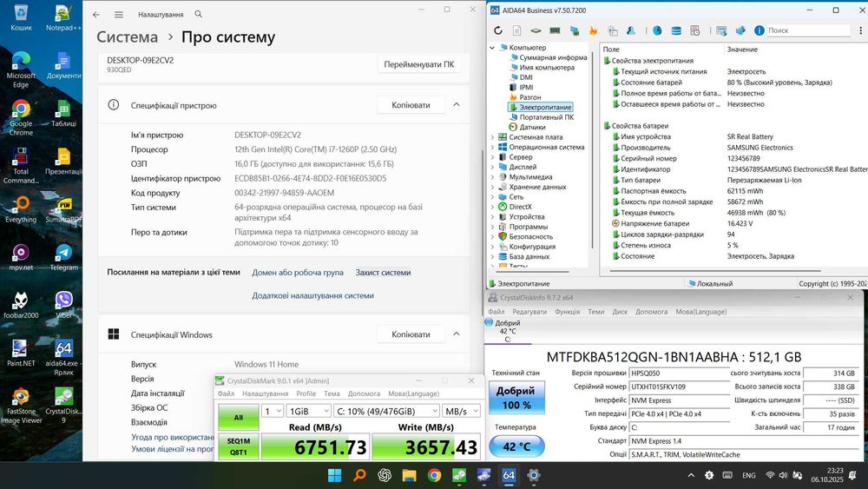Click the Добрий 100 % health status button

pos(516,398)
